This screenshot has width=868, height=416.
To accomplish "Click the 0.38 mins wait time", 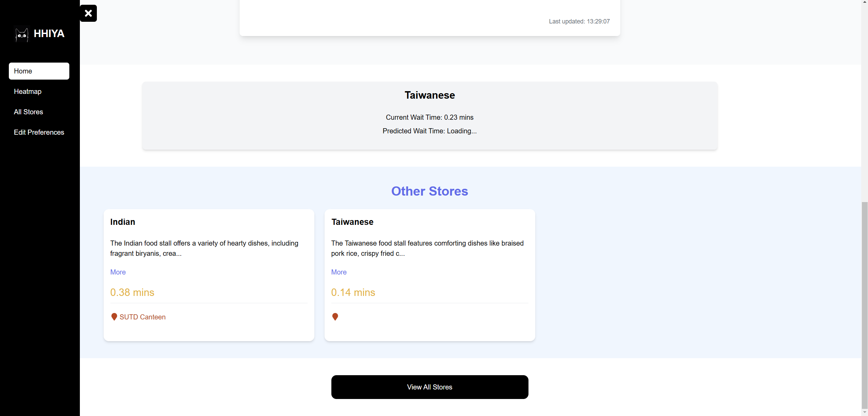I will (132, 293).
